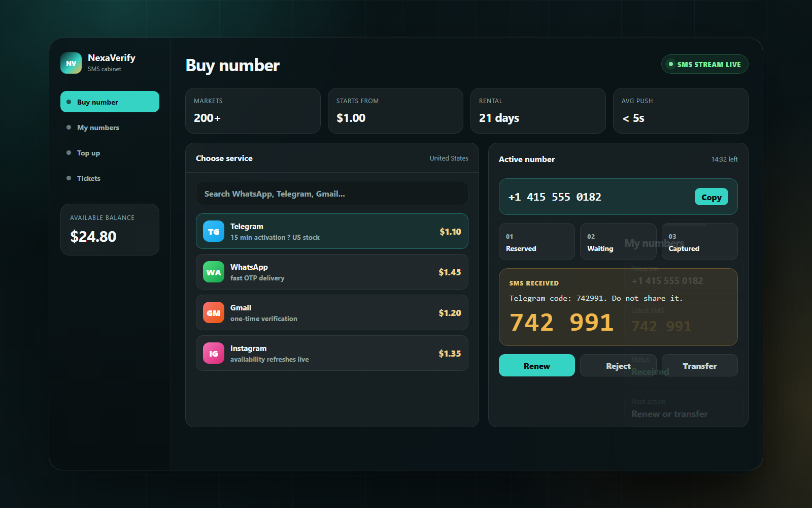Transfer the active number
812x508 pixels.
point(699,365)
